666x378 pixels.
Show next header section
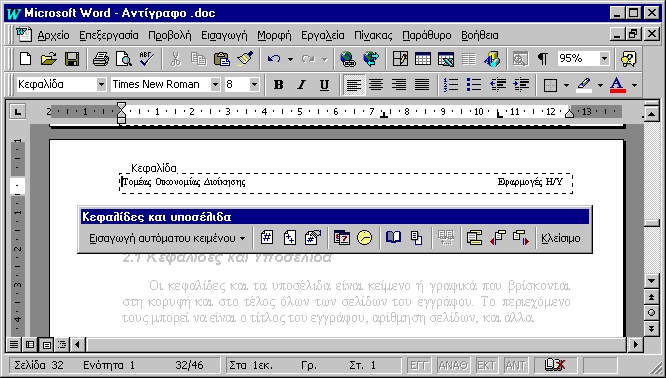click(x=520, y=238)
